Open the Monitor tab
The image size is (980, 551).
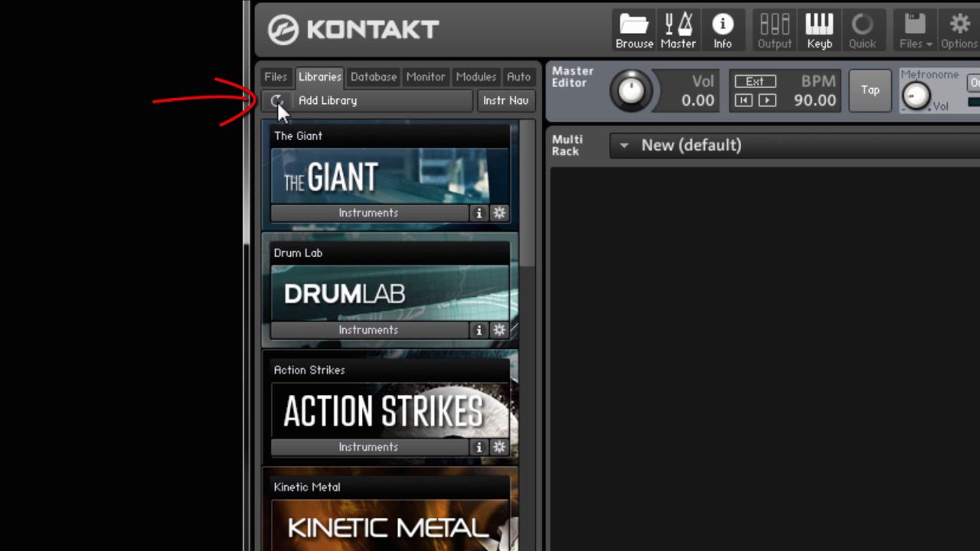point(426,77)
